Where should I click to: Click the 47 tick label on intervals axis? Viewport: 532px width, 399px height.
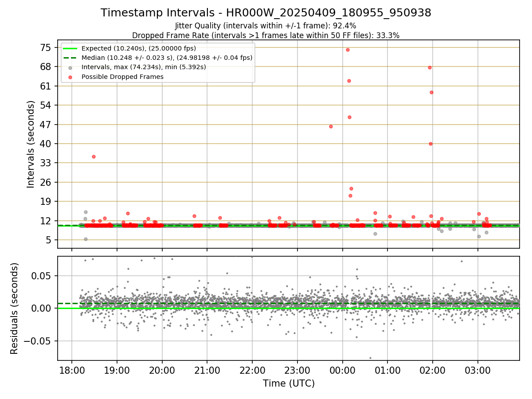tap(46, 124)
